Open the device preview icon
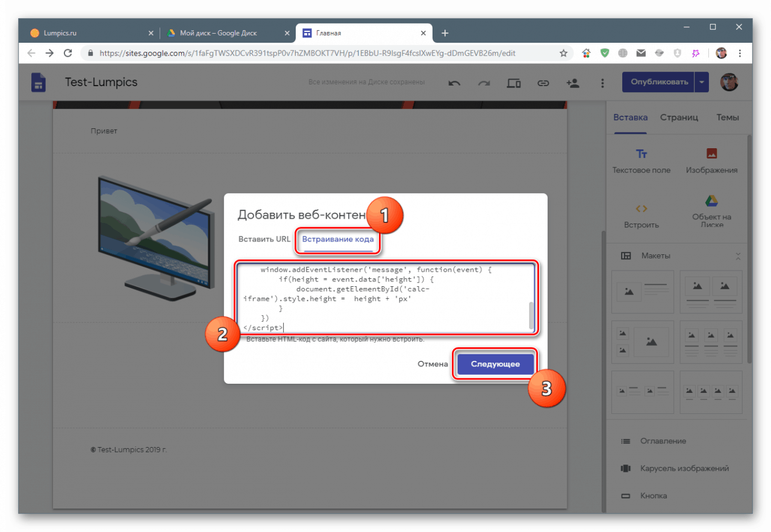This screenshot has height=532, width=771. click(514, 83)
